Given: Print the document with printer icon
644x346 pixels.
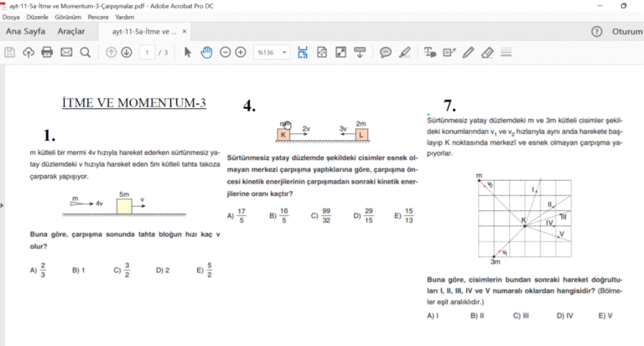Looking at the screenshot, I should click(47, 53).
